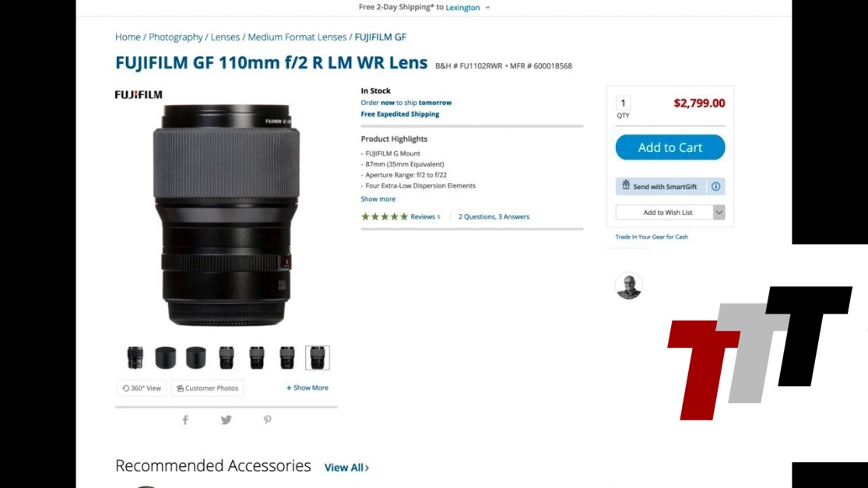
Task: View all recommended accessories
Action: coord(346,468)
